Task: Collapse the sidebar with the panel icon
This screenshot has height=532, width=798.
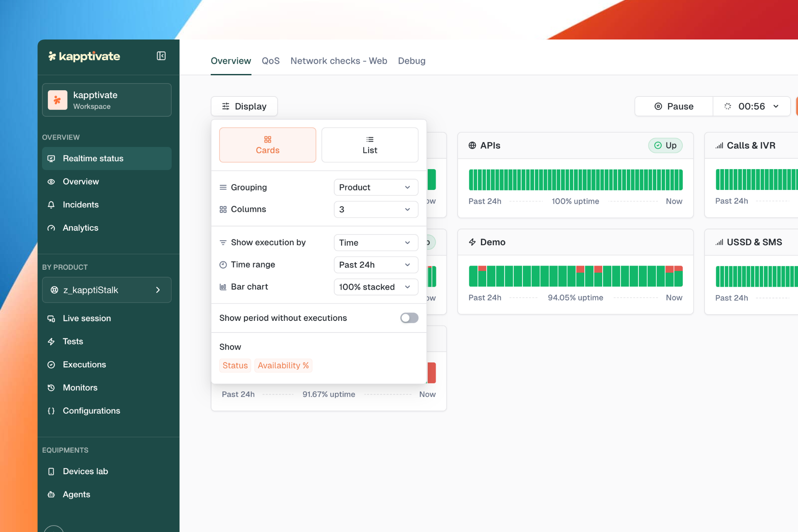Action: [161, 56]
